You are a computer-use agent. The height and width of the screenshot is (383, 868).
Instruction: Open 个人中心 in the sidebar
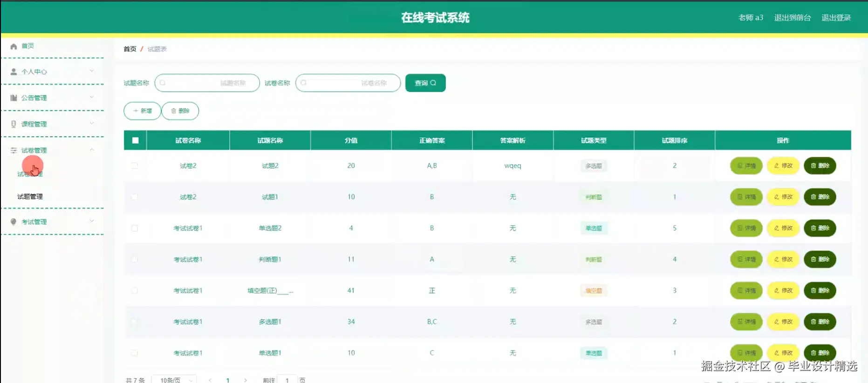(34, 72)
